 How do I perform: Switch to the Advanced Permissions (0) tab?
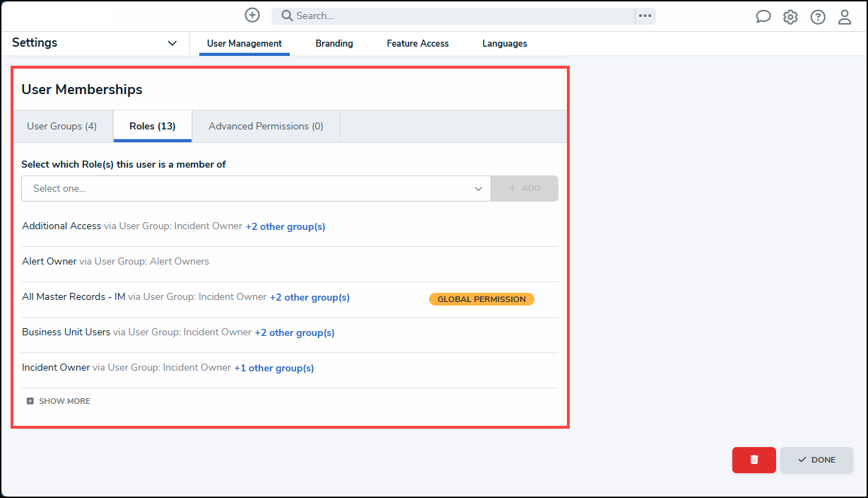coord(266,126)
